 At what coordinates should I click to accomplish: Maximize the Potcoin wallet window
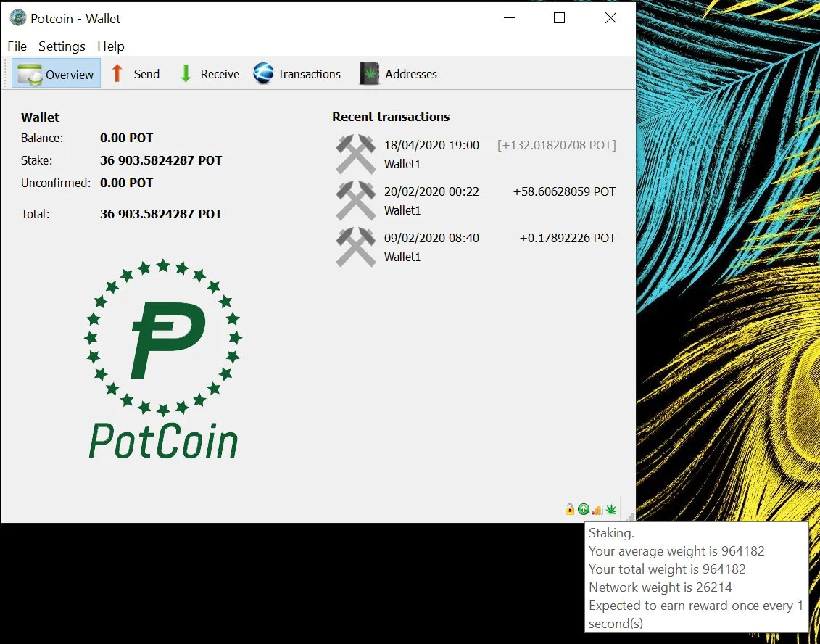(559, 18)
